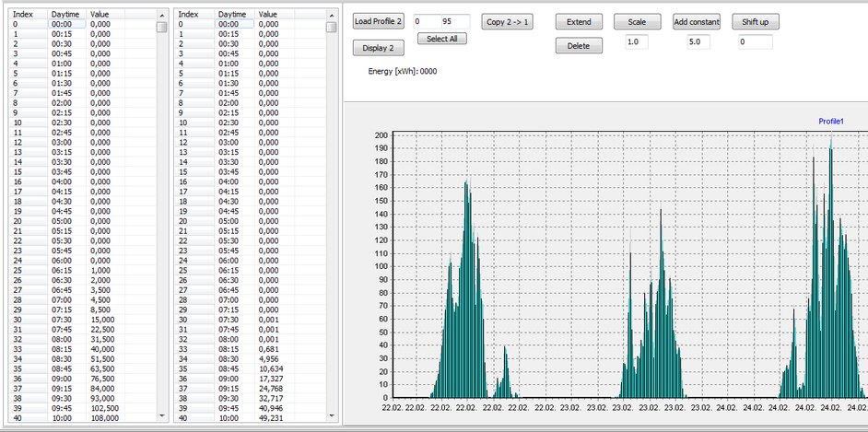The width and height of the screenshot is (868, 432).
Task: Click the Load Profile 2 button
Action: tap(379, 21)
